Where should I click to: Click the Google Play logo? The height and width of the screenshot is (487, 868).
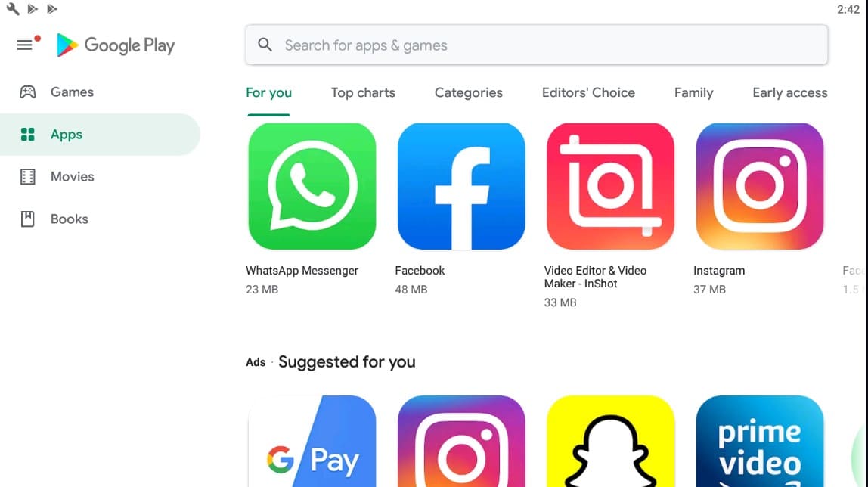pyautogui.click(x=116, y=45)
